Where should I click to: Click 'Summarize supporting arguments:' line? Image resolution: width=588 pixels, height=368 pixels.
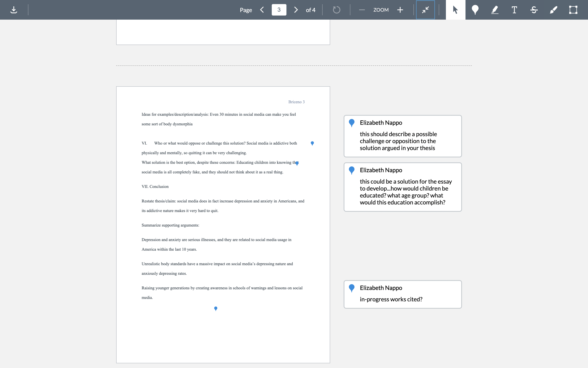point(170,225)
